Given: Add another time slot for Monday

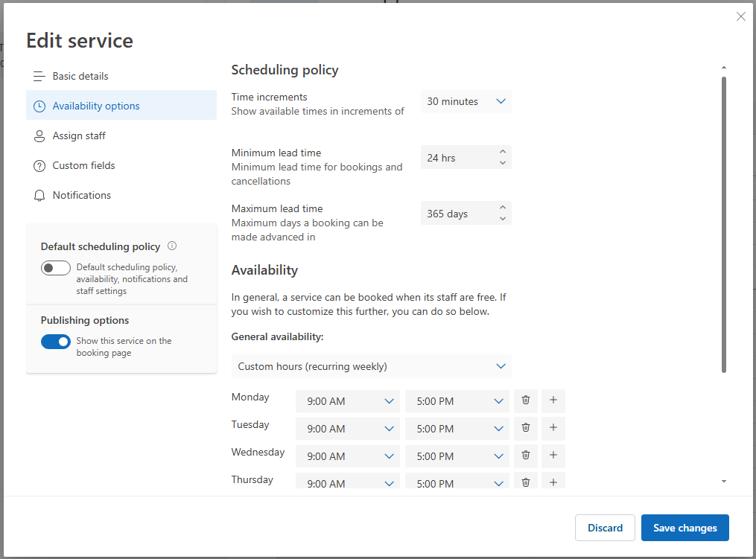Looking at the screenshot, I should click(x=553, y=400).
